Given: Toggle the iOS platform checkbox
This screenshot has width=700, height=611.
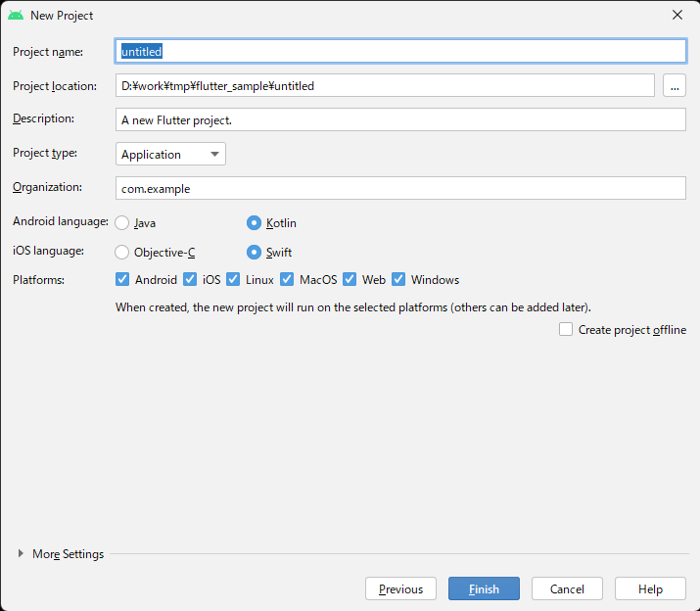Looking at the screenshot, I should click(x=190, y=280).
